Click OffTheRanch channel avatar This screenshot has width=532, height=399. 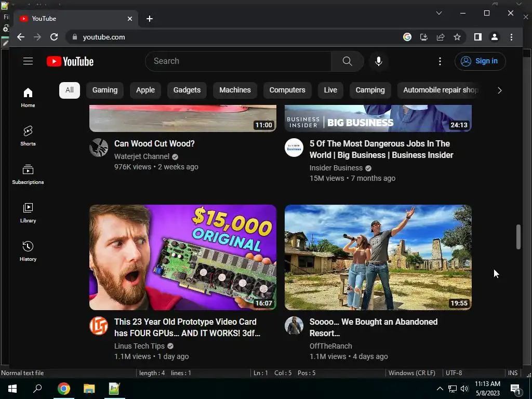pos(294,326)
